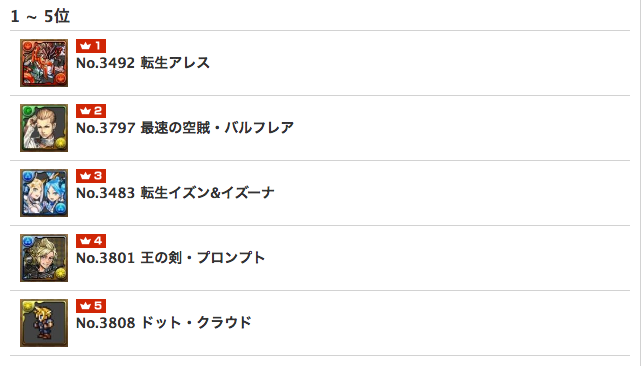
Task: Open the バルフレア character icon
Action: tap(44, 128)
